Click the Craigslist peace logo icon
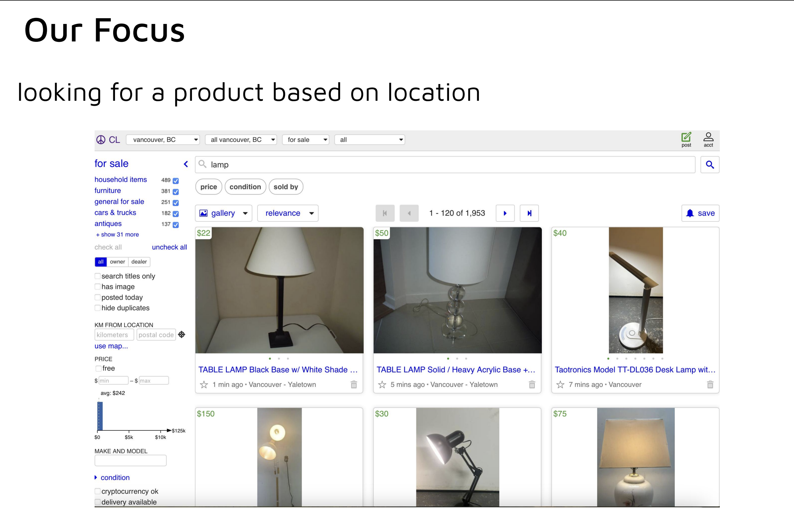Viewport: 794px width, 532px height. coord(101,140)
